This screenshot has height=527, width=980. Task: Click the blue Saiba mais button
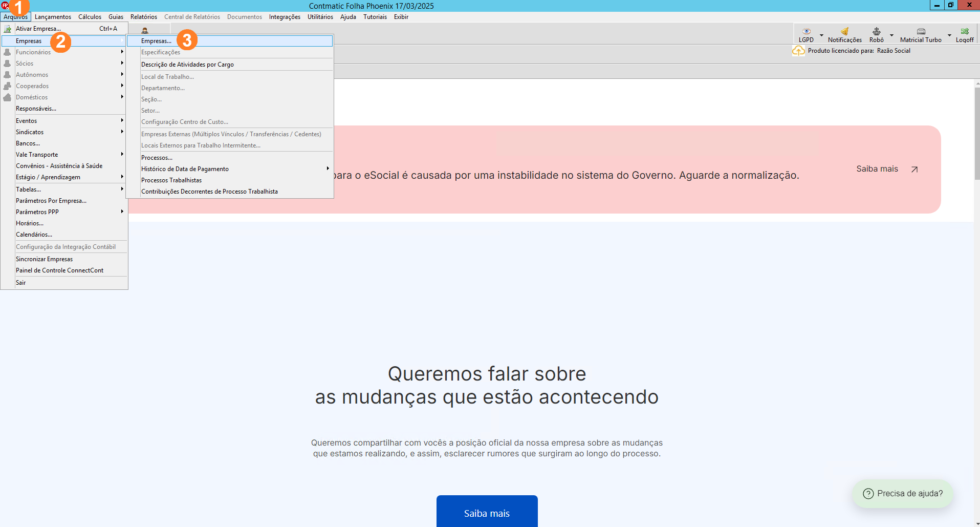(487, 513)
